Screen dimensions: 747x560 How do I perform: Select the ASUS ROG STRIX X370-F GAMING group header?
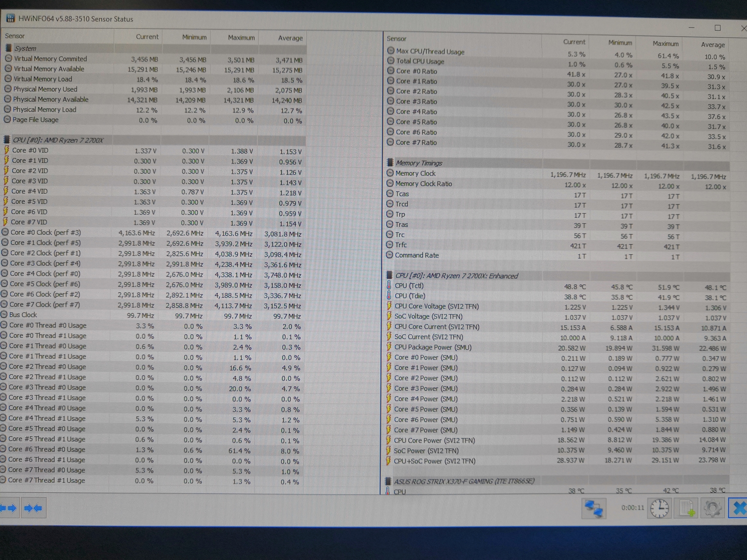click(x=464, y=481)
